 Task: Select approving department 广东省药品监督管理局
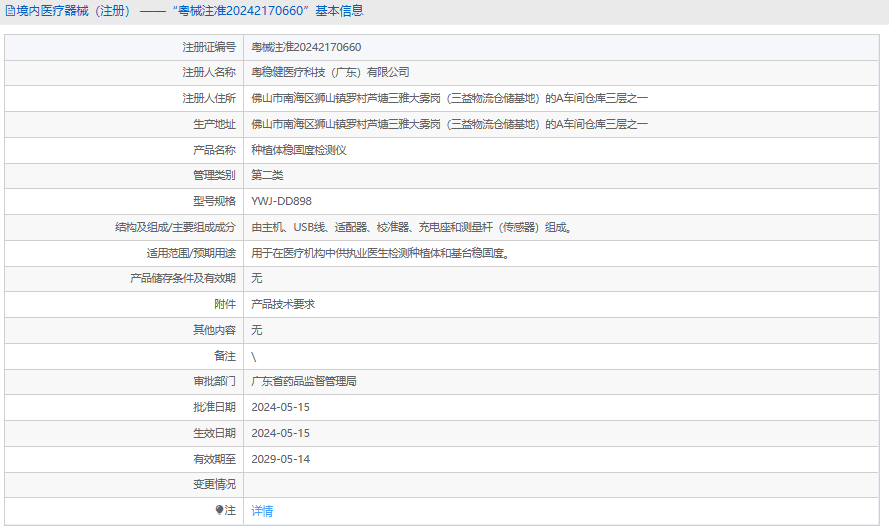coord(304,381)
